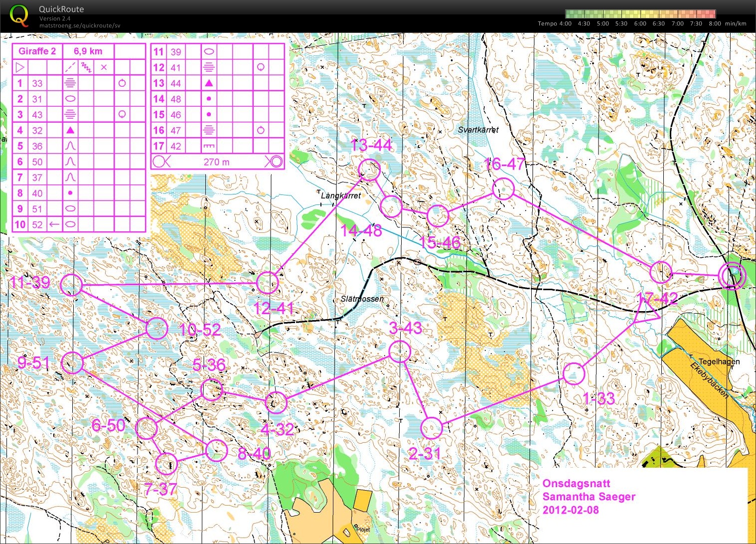Click the 'Svartkärret' place name
The image size is (756, 544).
[x=478, y=130]
